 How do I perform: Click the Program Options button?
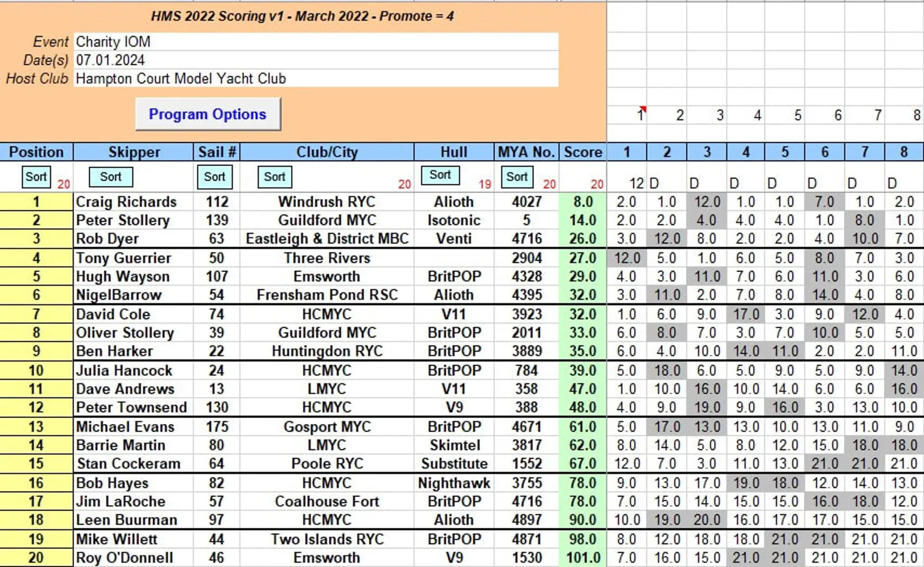coord(208,114)
